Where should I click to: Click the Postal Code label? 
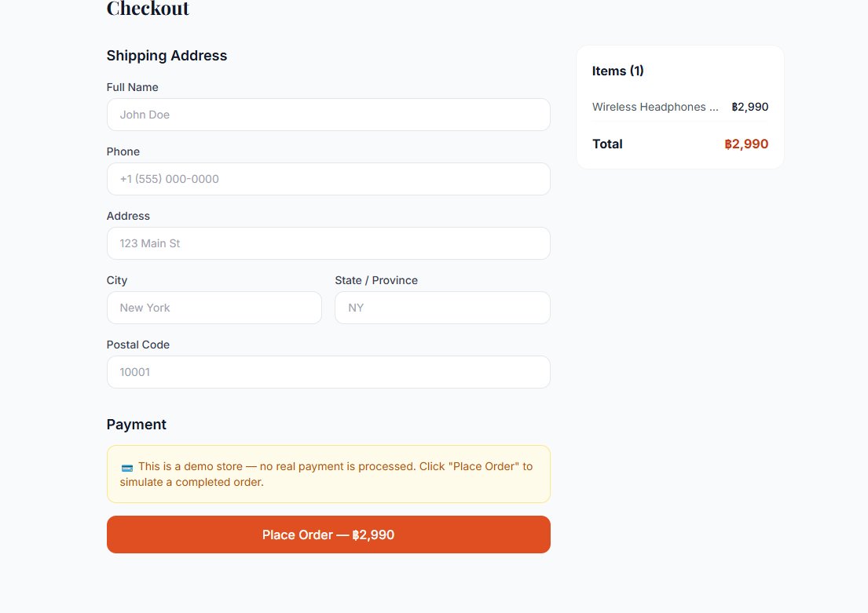[138, 345]
